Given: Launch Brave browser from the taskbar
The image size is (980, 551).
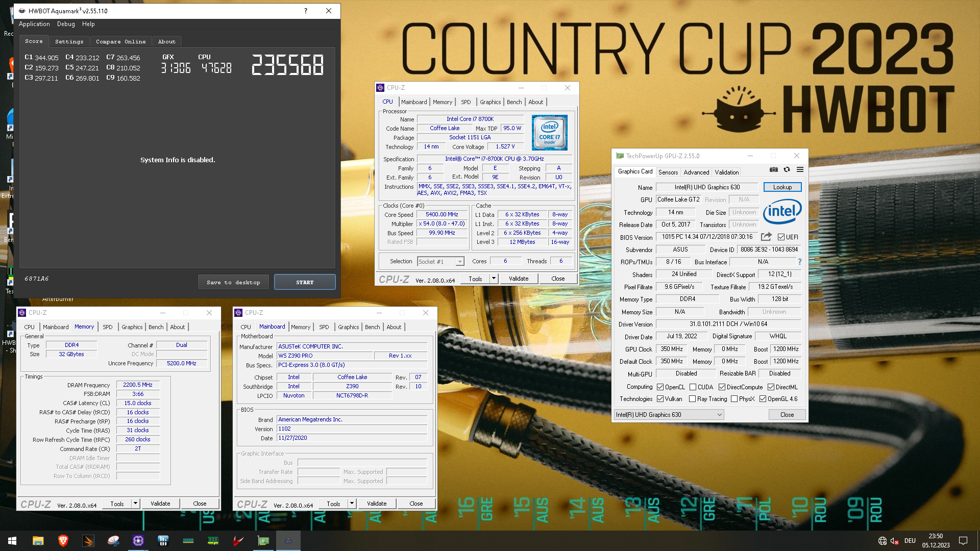Looking at the screenshot, I should (63, 541).
